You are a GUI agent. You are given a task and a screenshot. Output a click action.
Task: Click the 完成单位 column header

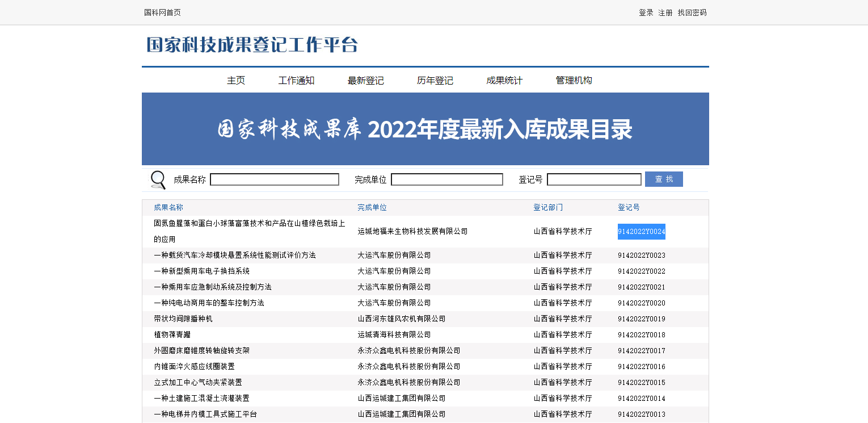[372, 208]
